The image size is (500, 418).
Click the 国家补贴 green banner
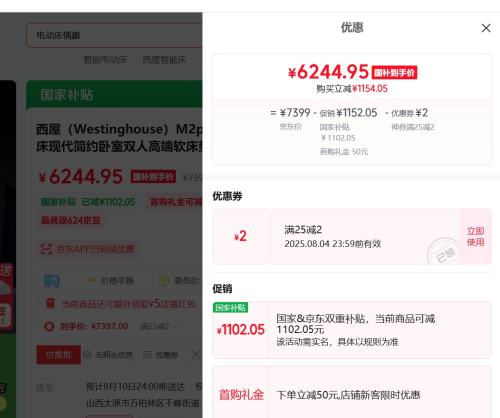[114, 95]
